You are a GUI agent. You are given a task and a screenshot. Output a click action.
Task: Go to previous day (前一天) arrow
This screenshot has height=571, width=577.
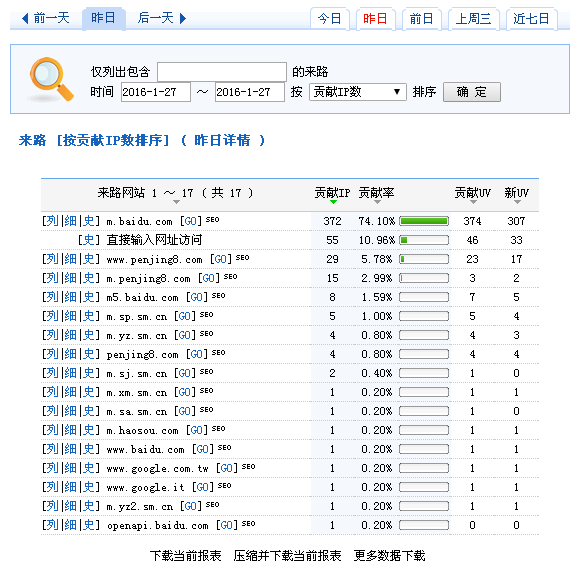(25, 18)
